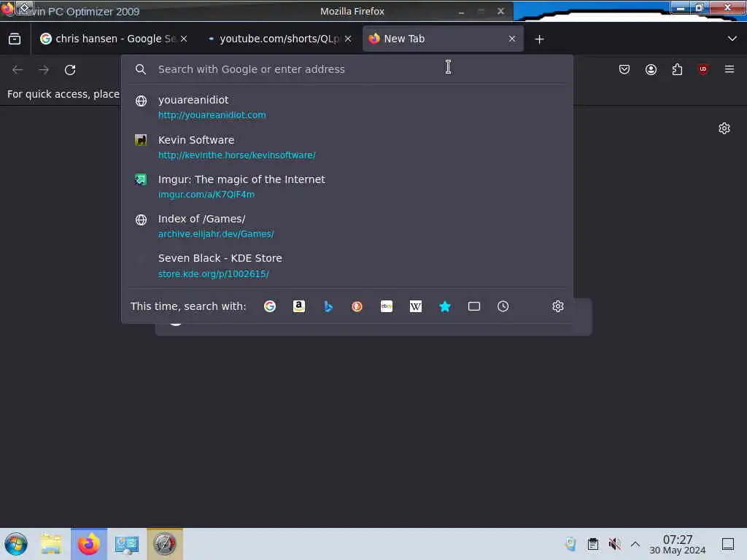Search this time with Wikipedia icon
This screenshot has width=747, height=560.
[415, 306]
